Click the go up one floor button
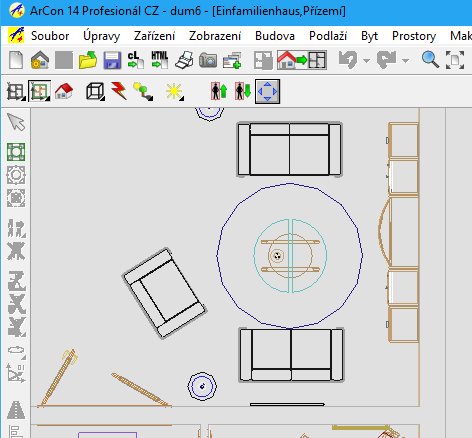Image resolution: width=472 pixels, height=438 pixels. click(x=219, y=91)
